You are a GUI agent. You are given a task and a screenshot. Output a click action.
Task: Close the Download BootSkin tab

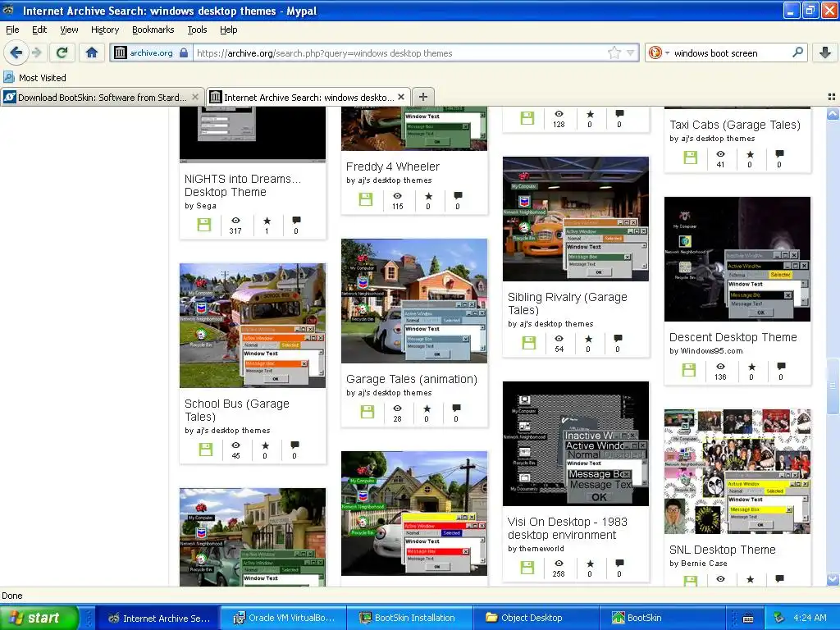[x=195, y=97]
